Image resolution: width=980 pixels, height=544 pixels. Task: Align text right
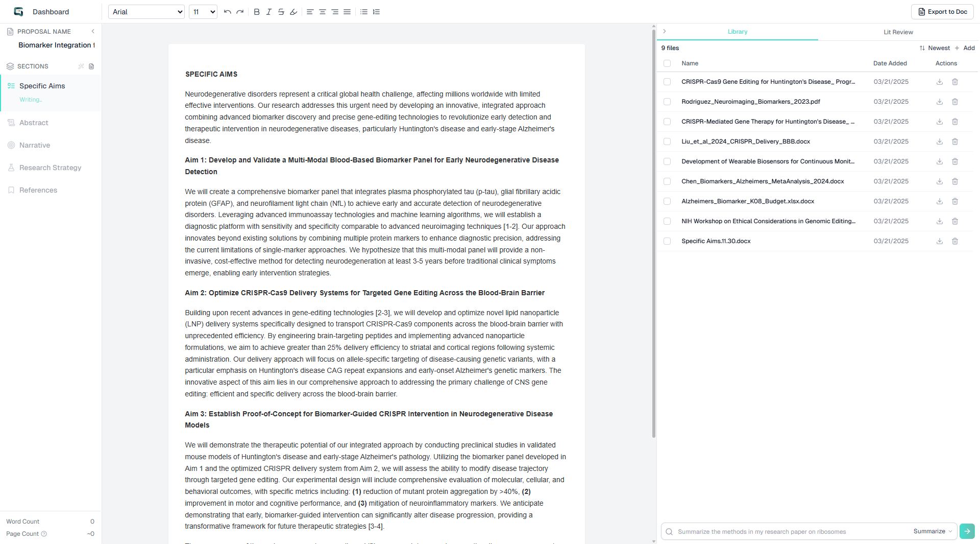(335, 12)
